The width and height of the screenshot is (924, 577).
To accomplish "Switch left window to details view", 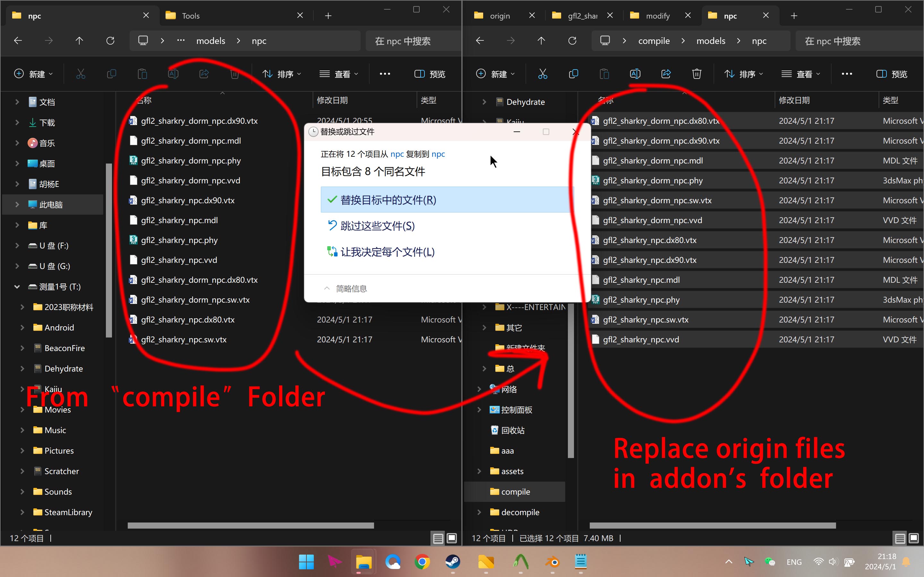I will (438, 538).
